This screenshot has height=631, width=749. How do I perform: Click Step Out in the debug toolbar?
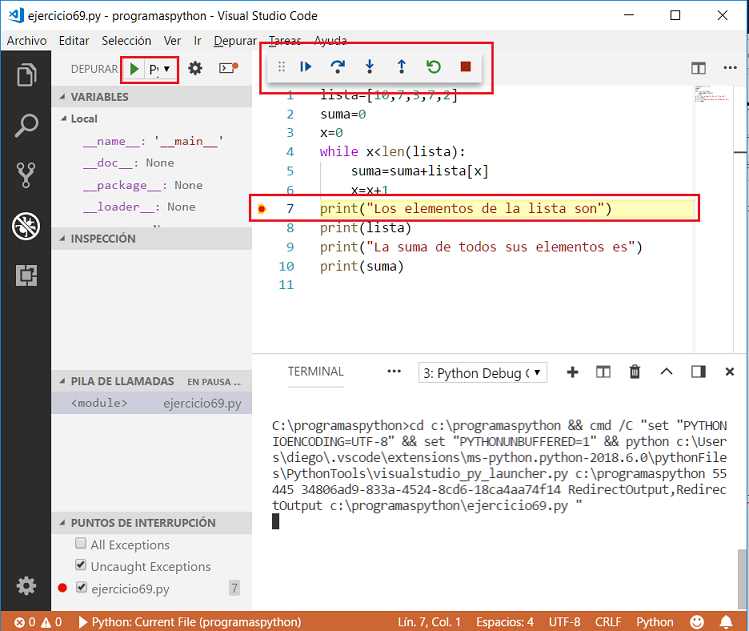click(x=402, y=66)
